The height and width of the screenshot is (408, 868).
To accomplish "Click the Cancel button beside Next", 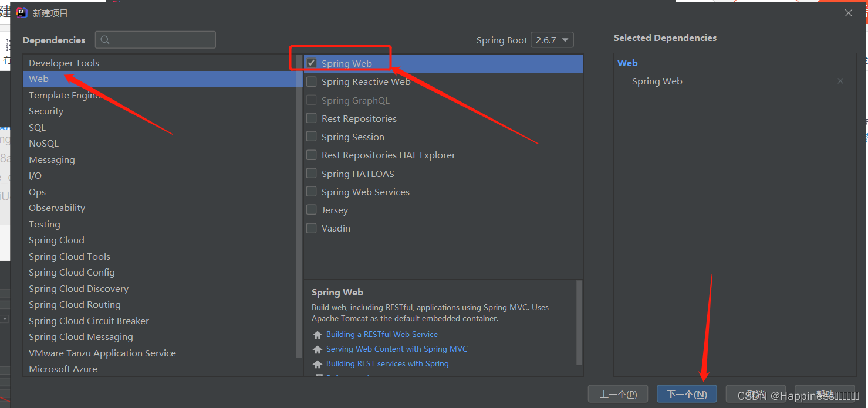I will pyautogui.click(x=755, y=395).
